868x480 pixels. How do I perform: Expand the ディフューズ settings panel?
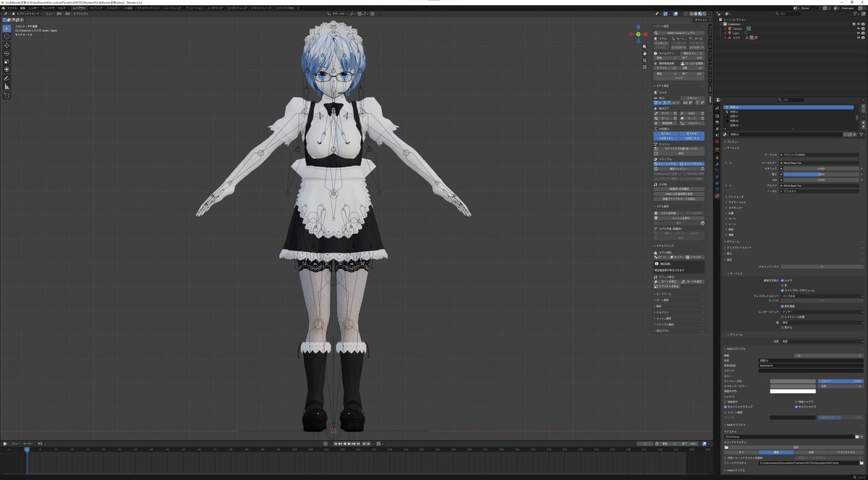pyautogui.click(x=736, y=196)
